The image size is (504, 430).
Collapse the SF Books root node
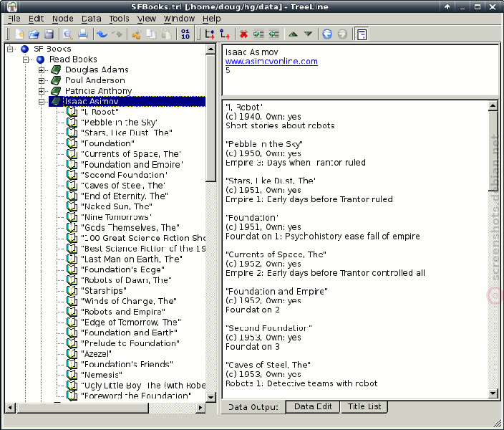(10, 49)
